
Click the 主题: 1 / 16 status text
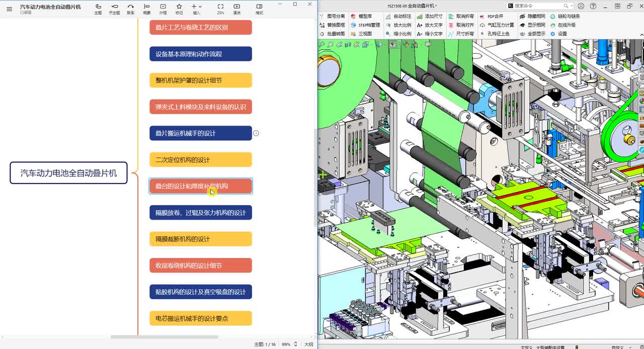(265, 344)
